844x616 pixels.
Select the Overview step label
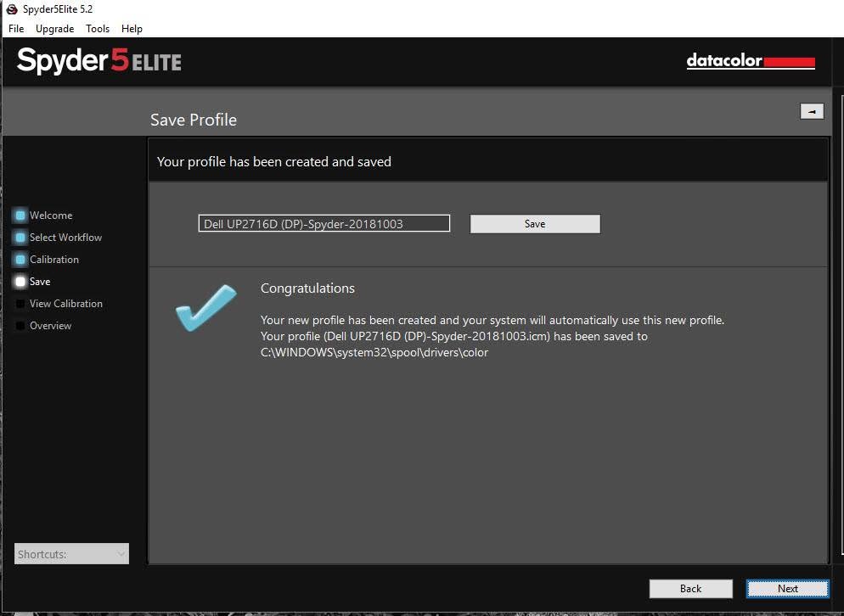[51, 326]
